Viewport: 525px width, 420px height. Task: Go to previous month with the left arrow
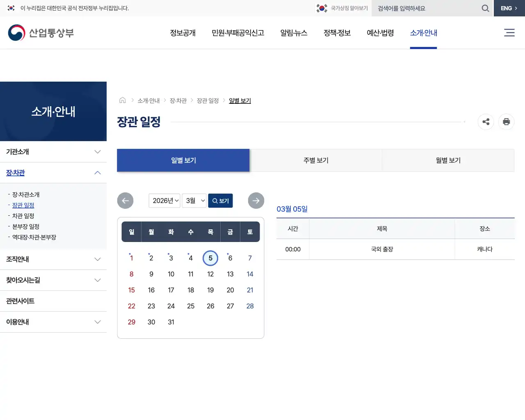click(x=125, y=201)
